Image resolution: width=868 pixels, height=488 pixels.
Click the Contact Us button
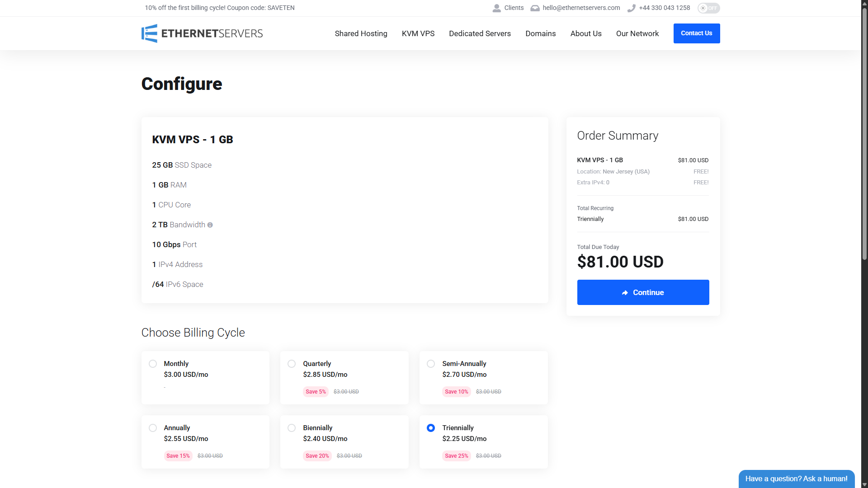[x=697, y=33]
